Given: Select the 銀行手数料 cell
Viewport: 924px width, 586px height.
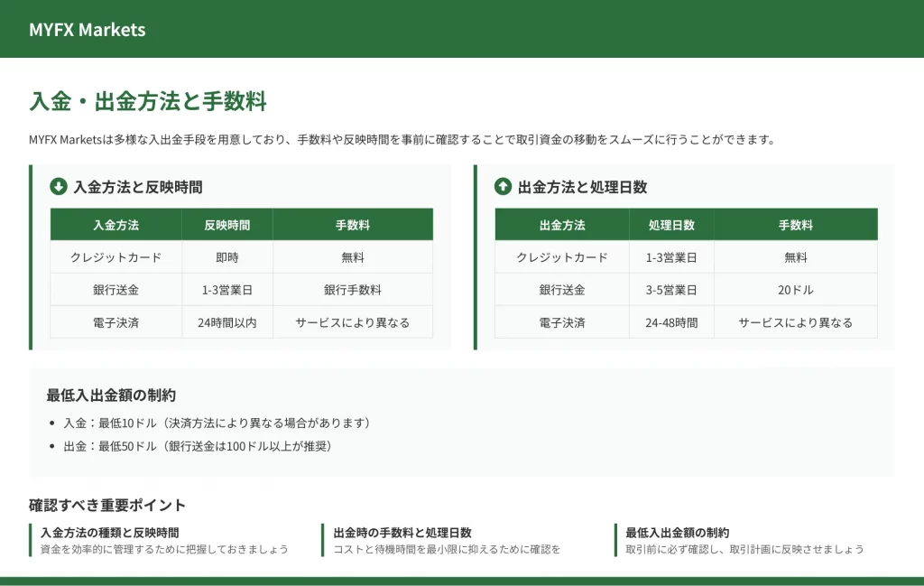Looking at the screenshot, I should 352,290.
